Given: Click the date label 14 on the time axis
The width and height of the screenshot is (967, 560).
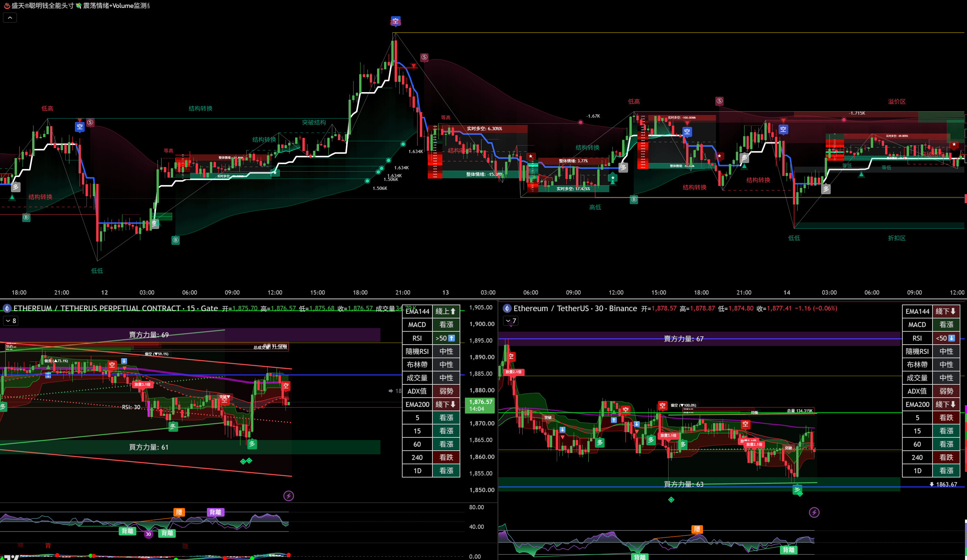Looking at the screenshot, I should click(787, 292).
